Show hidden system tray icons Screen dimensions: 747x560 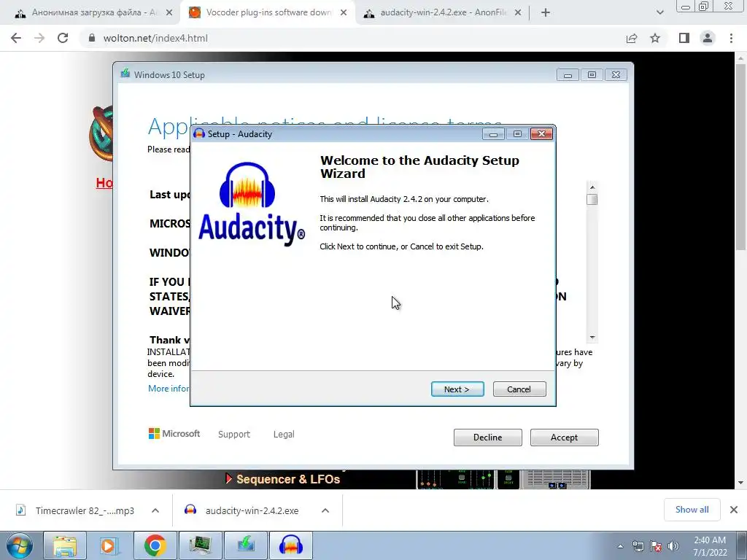(620, 546)
